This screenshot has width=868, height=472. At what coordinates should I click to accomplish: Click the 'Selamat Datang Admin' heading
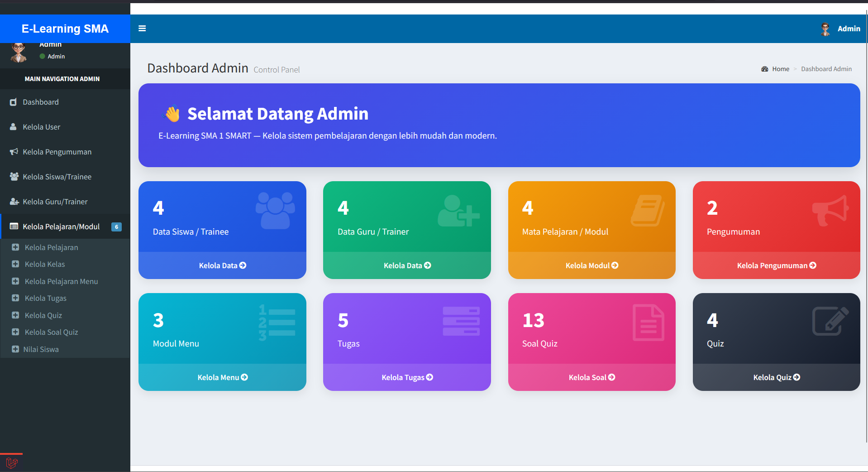[x=278, y=114]
